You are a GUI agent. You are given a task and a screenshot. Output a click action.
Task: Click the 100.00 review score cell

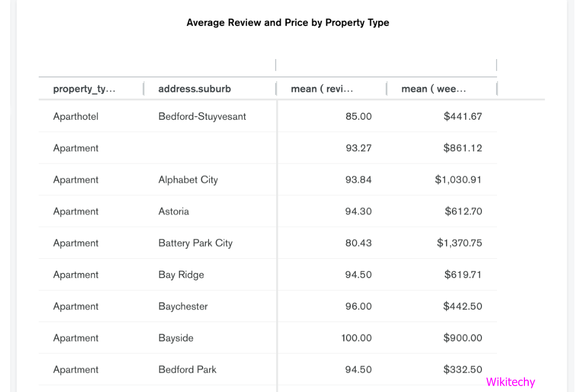tap(356, 338)
